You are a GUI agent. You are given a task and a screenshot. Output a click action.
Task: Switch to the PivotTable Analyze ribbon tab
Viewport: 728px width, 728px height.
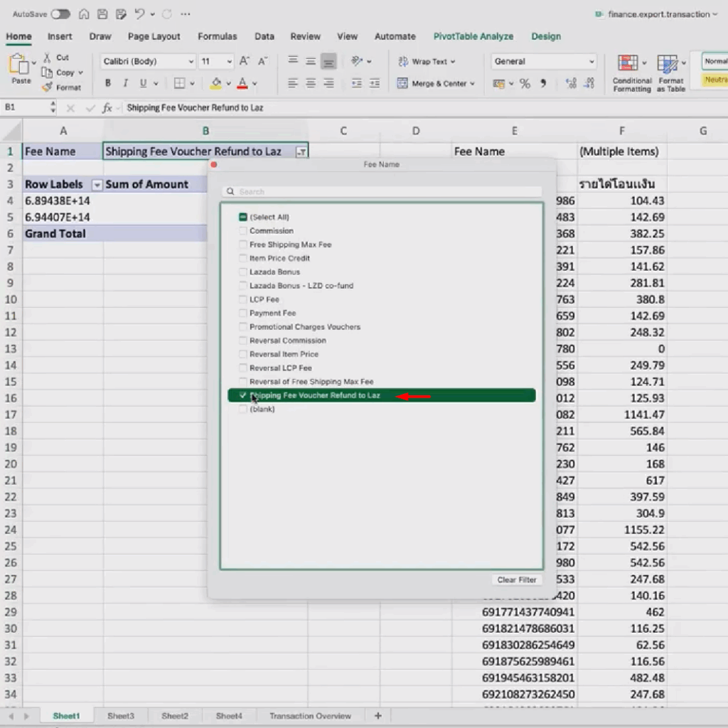coord(473,36)
